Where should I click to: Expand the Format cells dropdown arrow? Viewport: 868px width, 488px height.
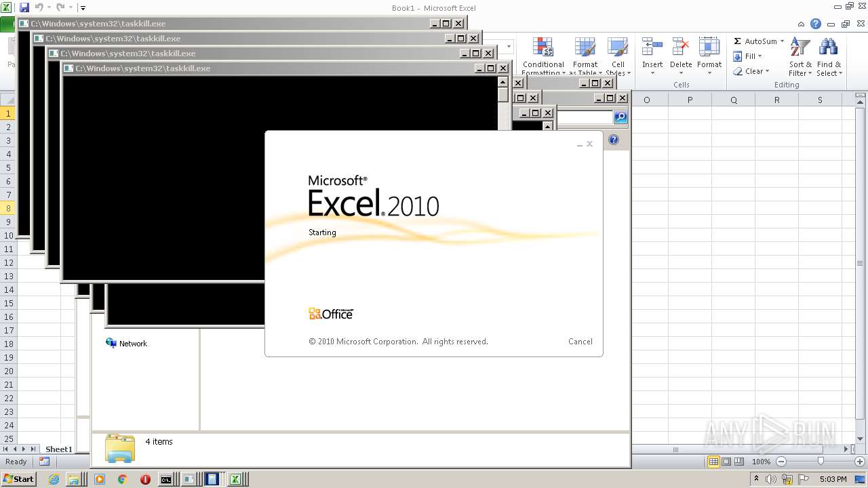(x=709, y=73)
